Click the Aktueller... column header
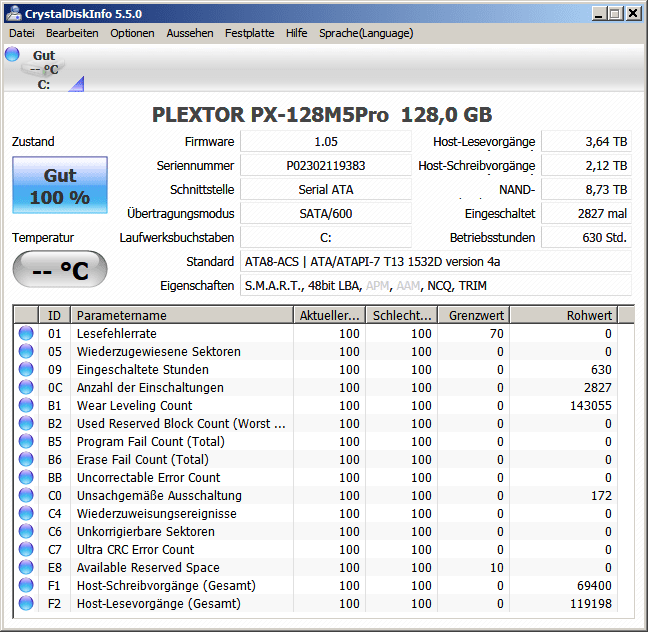Image resolution: width=648 pixels, height=632 pixels. [x=329, y=315]
